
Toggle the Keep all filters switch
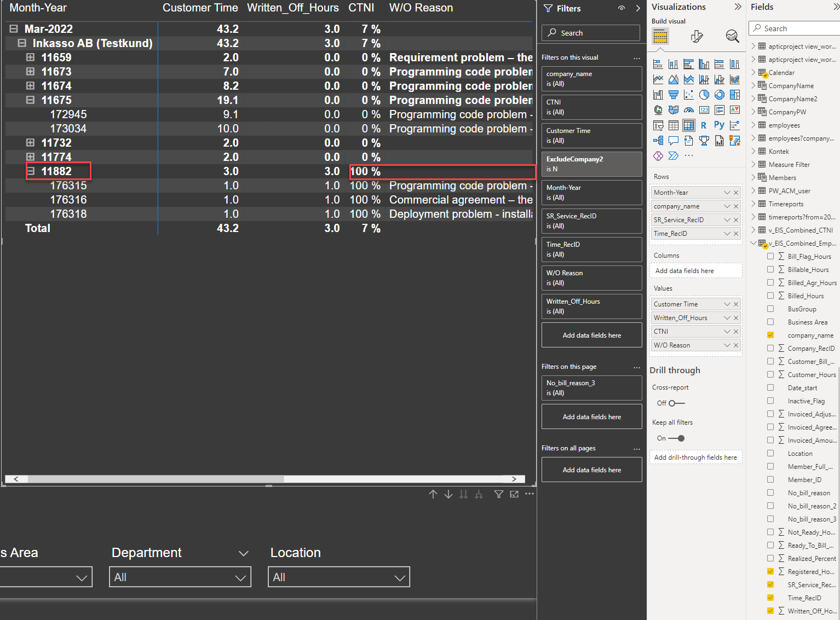[x=677, y=438]
